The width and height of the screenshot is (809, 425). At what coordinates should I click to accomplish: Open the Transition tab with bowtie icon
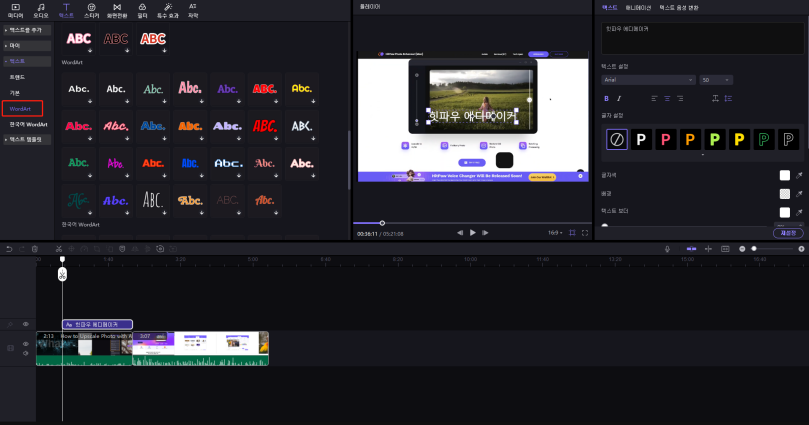(117, 10)
